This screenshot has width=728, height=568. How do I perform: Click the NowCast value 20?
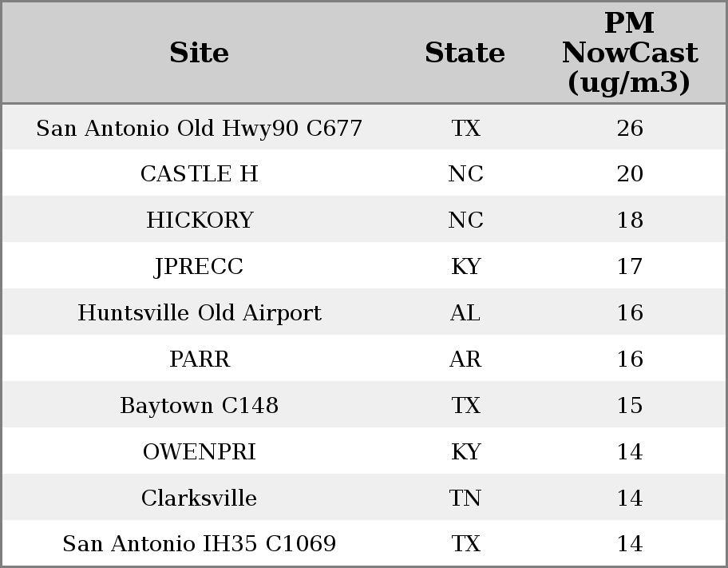coord(630,174)
